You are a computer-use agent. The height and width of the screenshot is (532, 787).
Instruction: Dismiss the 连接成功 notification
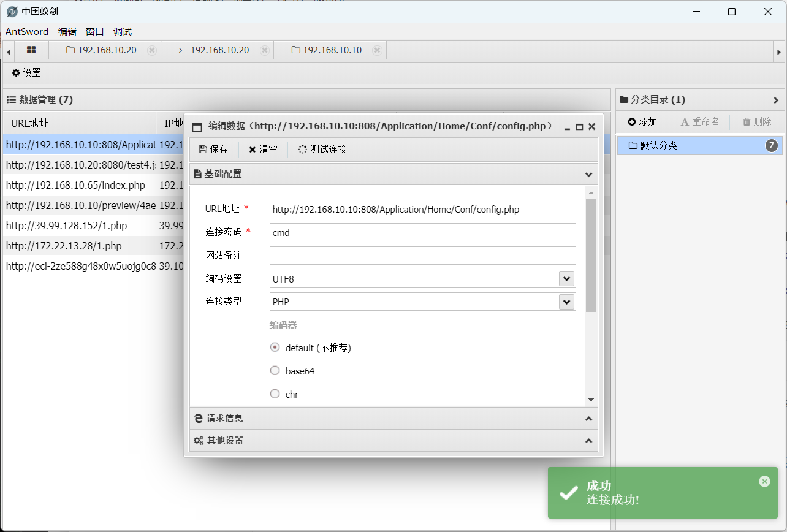764,481
